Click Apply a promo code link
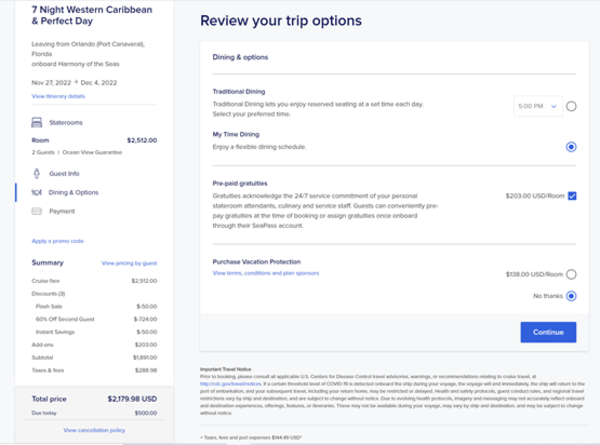Image resolution: width=600 pixels, height=445 pixels. pyautogui.click(x=58, y=241)
